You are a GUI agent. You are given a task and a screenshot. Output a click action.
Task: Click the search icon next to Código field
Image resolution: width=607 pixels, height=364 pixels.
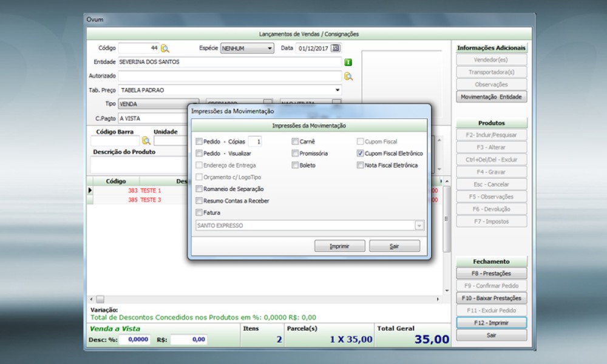pyautogui.click(x=165, y=49)
